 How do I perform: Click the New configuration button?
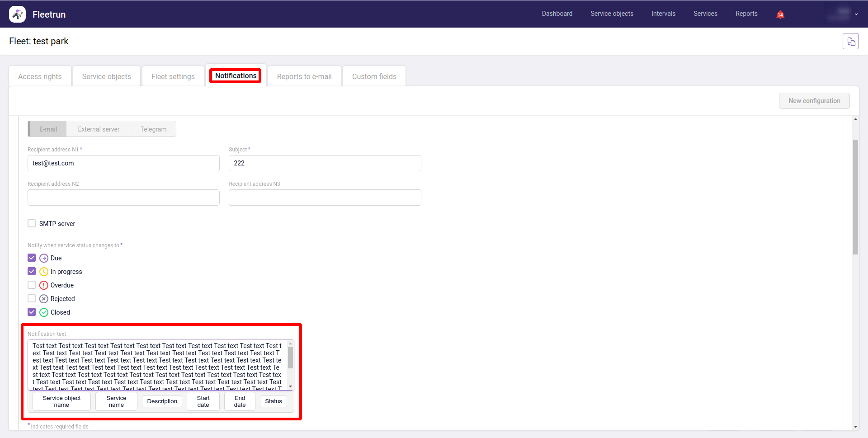coord(814,101)
